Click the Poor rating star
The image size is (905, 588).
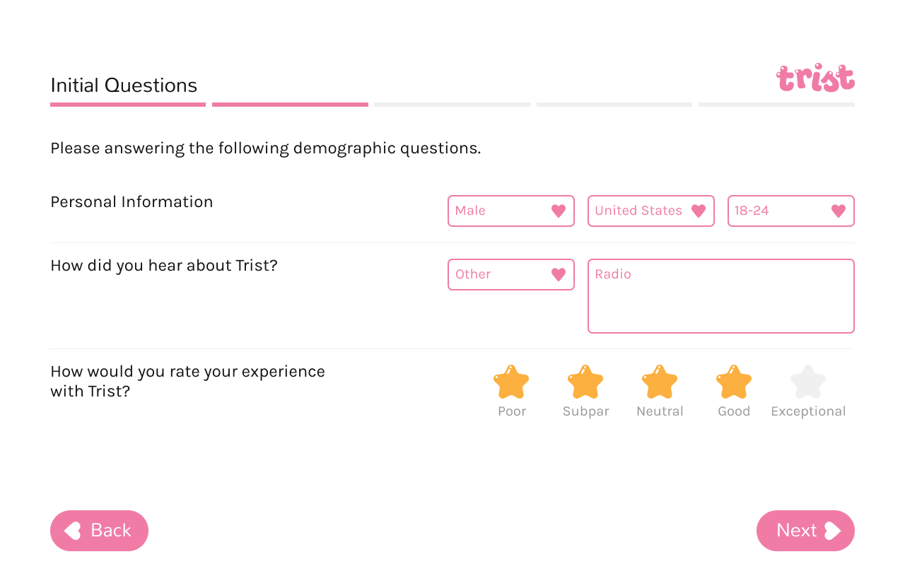(511, 382)
